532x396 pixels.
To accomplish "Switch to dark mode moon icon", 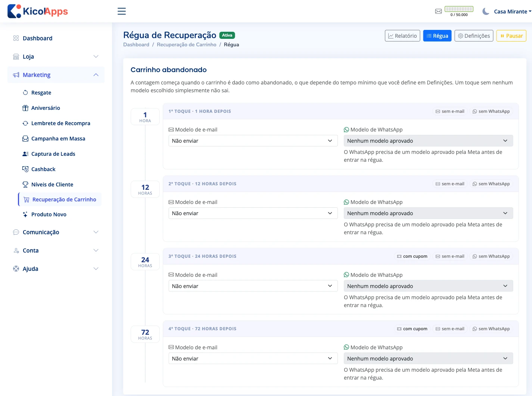I will click(486, 11).
